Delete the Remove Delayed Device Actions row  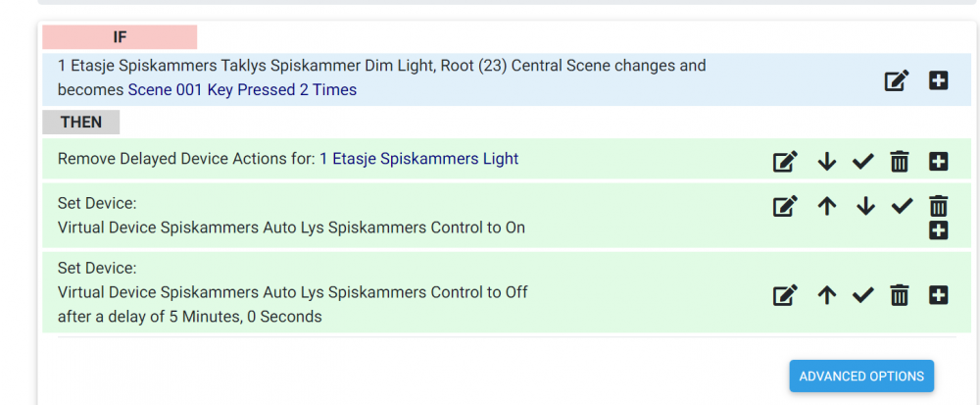(900, 162)
